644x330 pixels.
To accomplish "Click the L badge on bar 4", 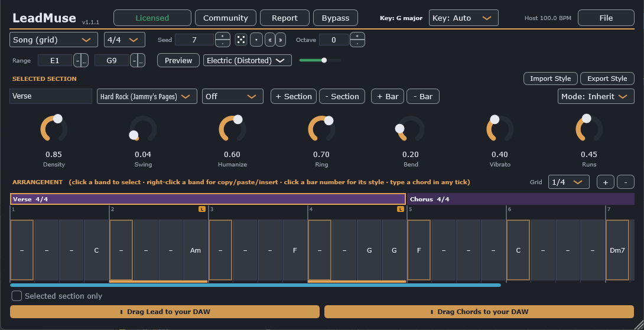I will point(401,210).
